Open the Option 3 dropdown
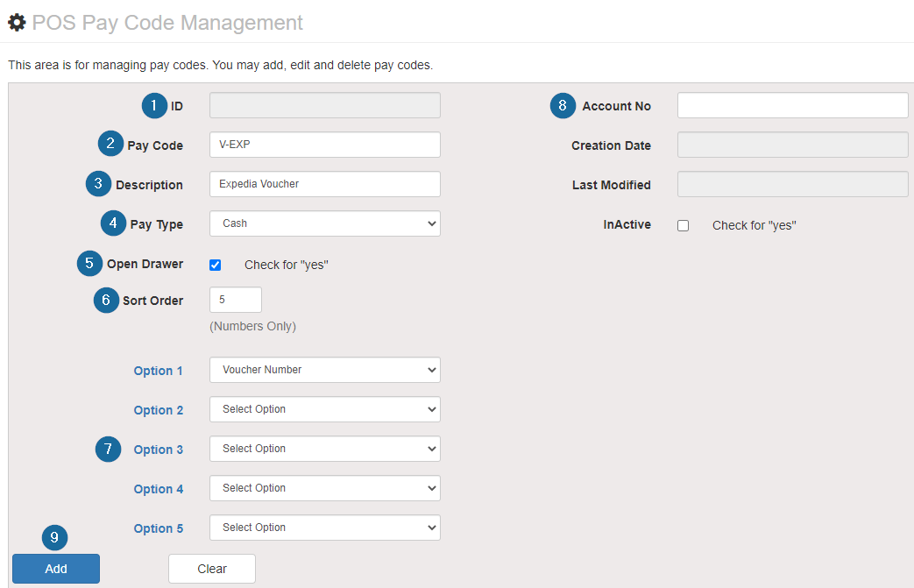This screenshot has height=588, width=914. [325, 449]
